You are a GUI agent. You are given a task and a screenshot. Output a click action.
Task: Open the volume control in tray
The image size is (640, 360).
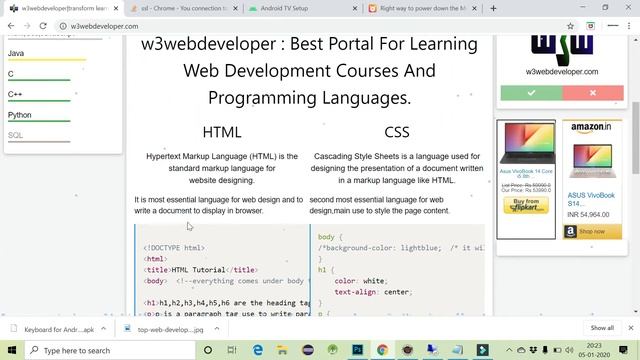(570, 350)
